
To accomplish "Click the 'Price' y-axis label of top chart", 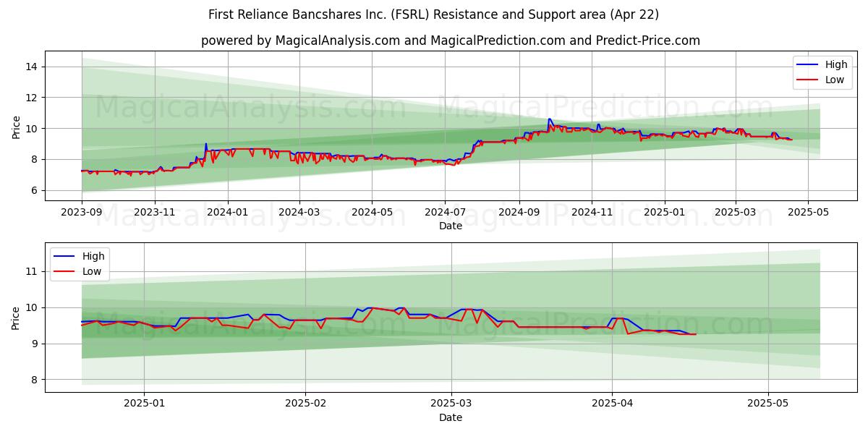I will (16, 126).
